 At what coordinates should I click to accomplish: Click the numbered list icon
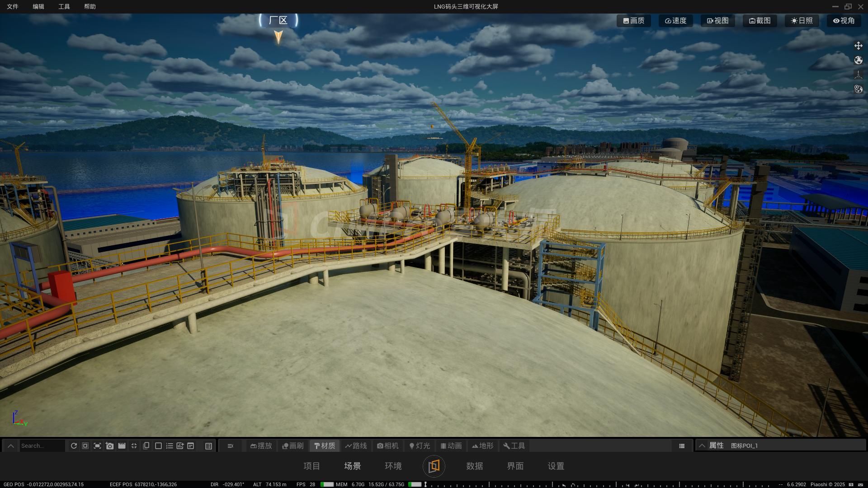coord(170,446)
